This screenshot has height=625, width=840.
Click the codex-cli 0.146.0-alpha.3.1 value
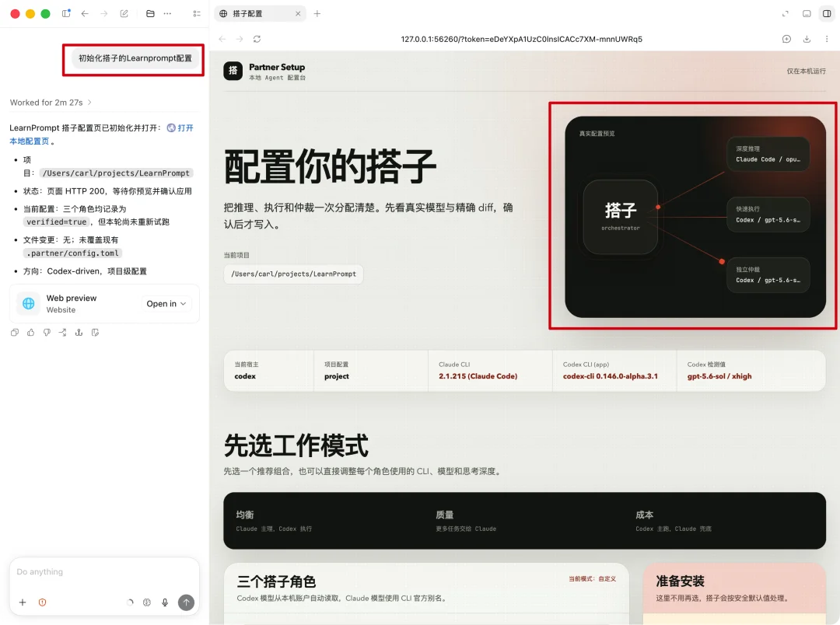(x=611, y=376)
